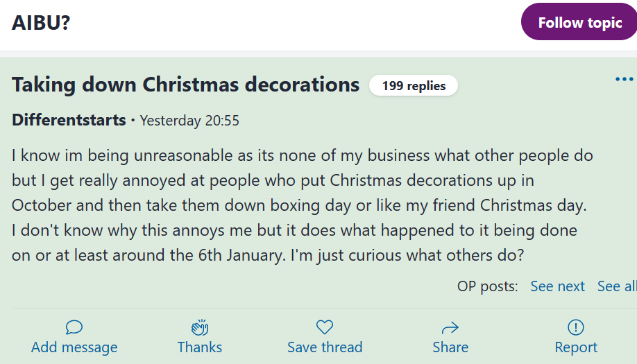Choose the Save thread text label
The height and width of the screenshot is (364, 637).
[325, 347]
